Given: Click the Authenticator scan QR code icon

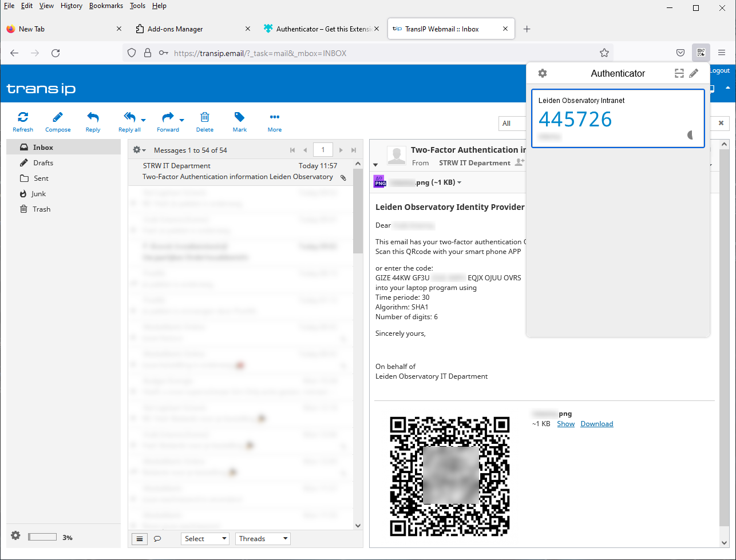Looking at the screenshot, I should [x=679, y=73].
